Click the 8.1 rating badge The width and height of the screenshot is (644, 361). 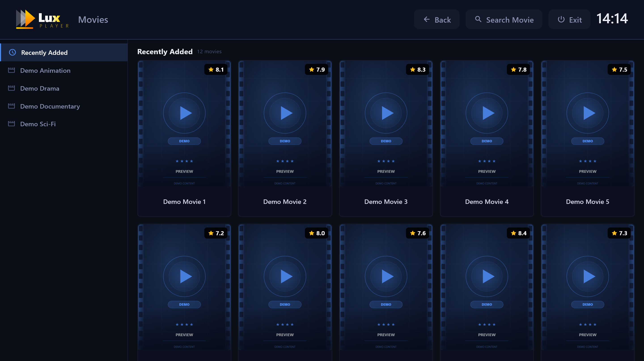coord(216,70)
